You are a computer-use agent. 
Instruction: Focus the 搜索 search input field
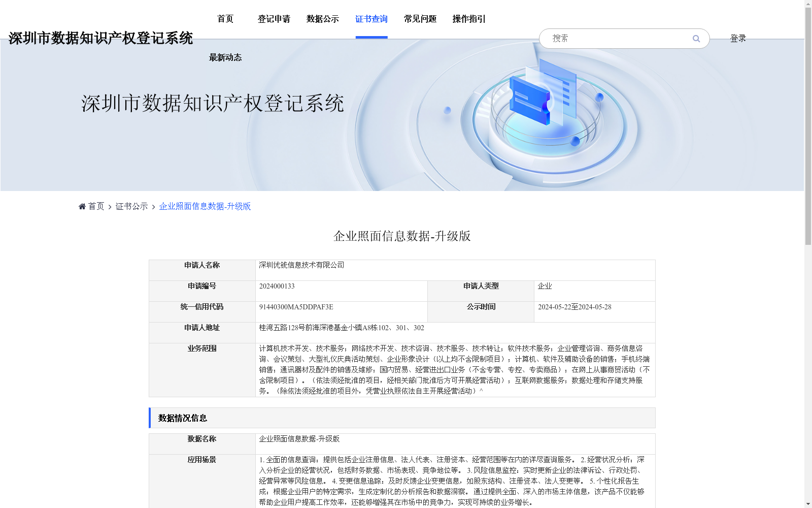click(619, 39)
